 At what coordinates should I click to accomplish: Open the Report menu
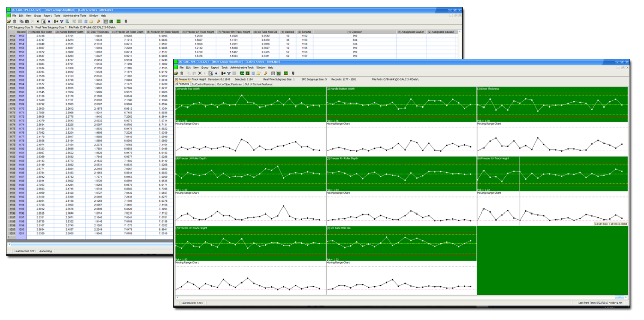(x=47, y=16)
